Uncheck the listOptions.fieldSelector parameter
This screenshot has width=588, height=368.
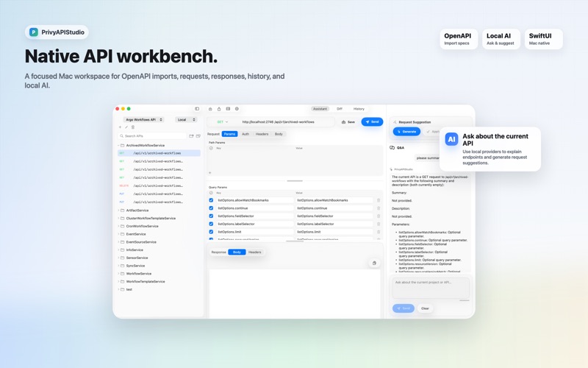point(211,216)
